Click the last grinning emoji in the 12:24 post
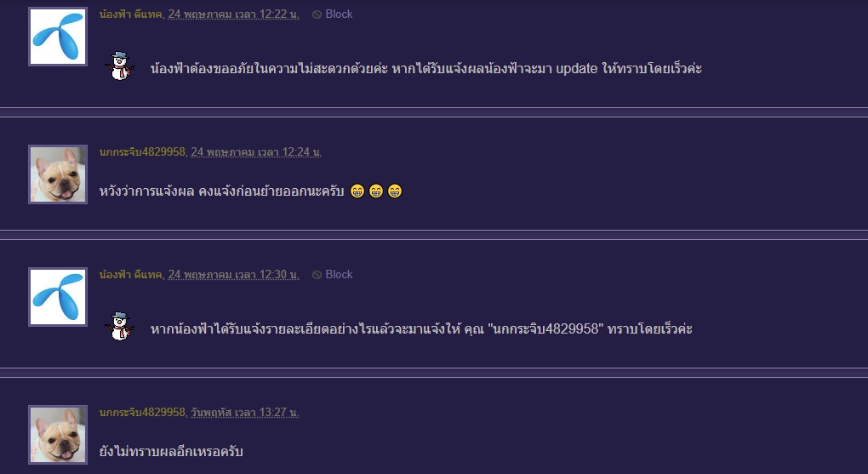This screenshot has width=868, height=474. click(394, 191)
